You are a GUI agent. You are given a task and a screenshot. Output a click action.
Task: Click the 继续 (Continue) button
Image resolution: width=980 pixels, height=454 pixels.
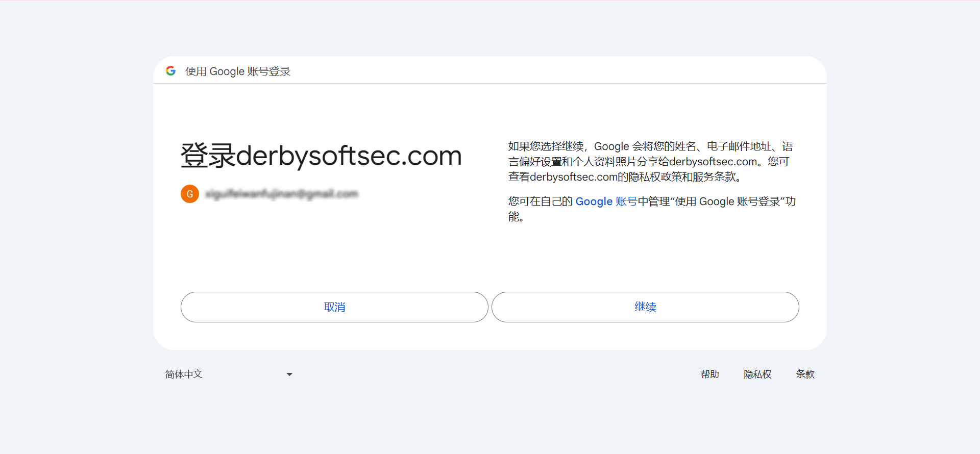[645, 307]
